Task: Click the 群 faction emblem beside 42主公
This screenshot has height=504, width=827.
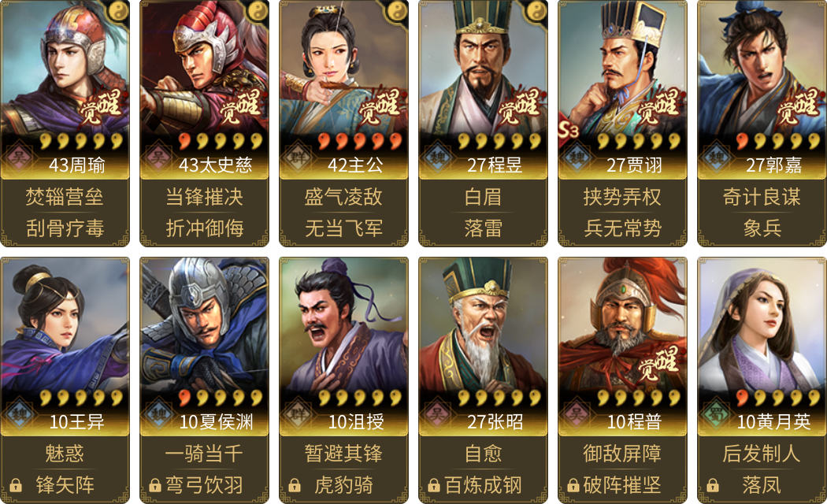Action: (298, 157)
